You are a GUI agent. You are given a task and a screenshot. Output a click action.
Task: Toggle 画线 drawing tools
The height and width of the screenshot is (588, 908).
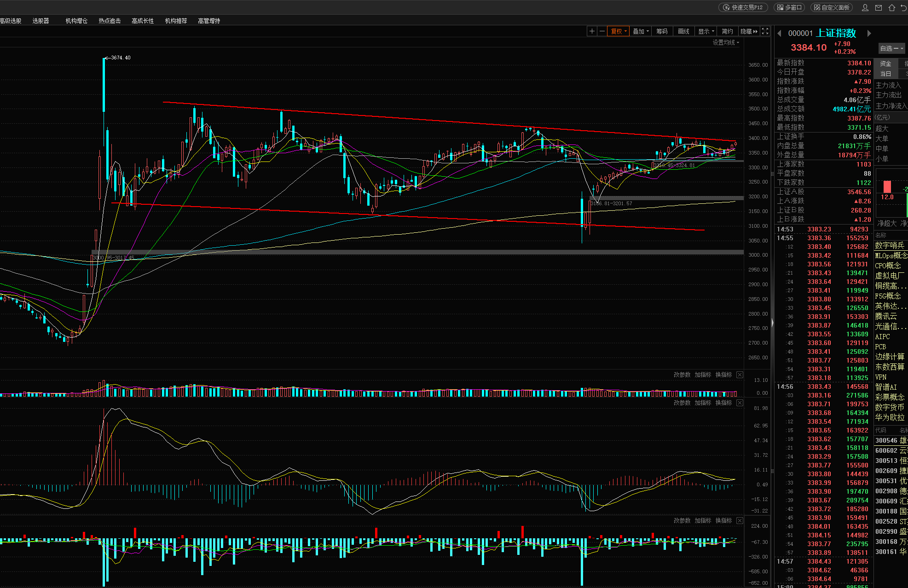click(x=683, y=31)
